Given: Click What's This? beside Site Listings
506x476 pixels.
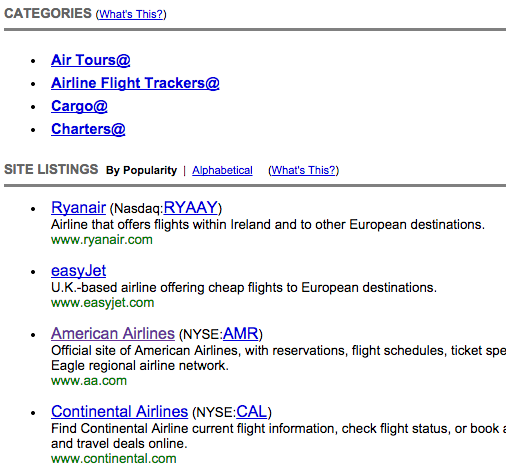Looking at the screenshot, I should pos(303,170).
